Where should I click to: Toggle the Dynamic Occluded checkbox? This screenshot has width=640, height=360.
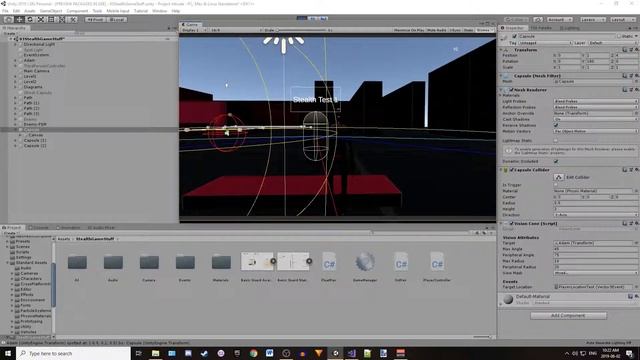(x=556, y=161)
